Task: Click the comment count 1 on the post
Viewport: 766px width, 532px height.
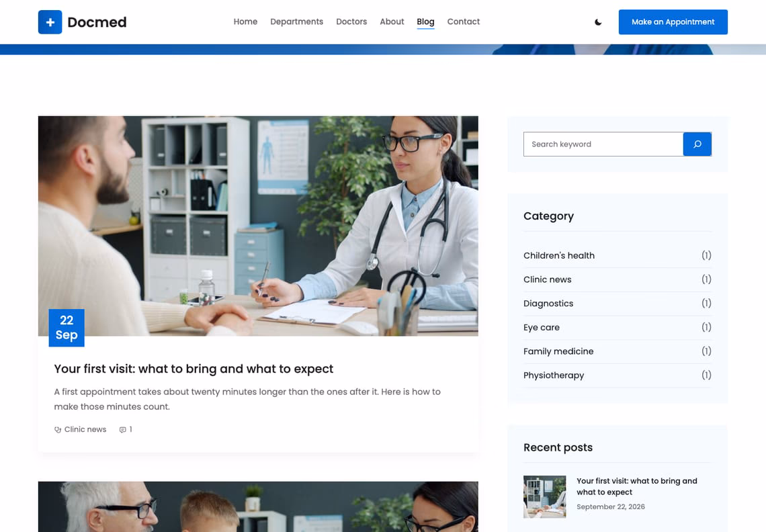Action: (x=130, y=429)
